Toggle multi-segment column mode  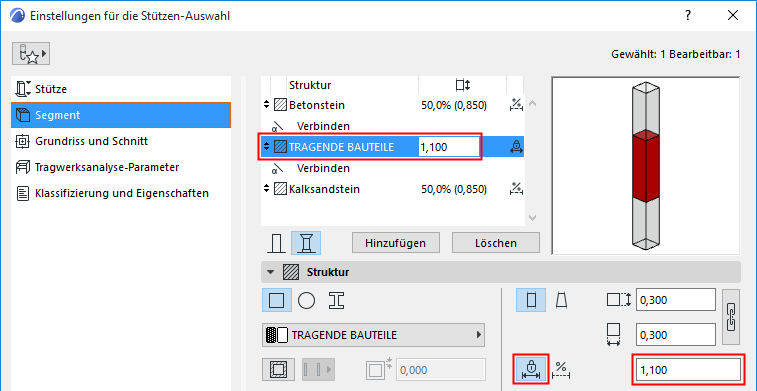306,243
